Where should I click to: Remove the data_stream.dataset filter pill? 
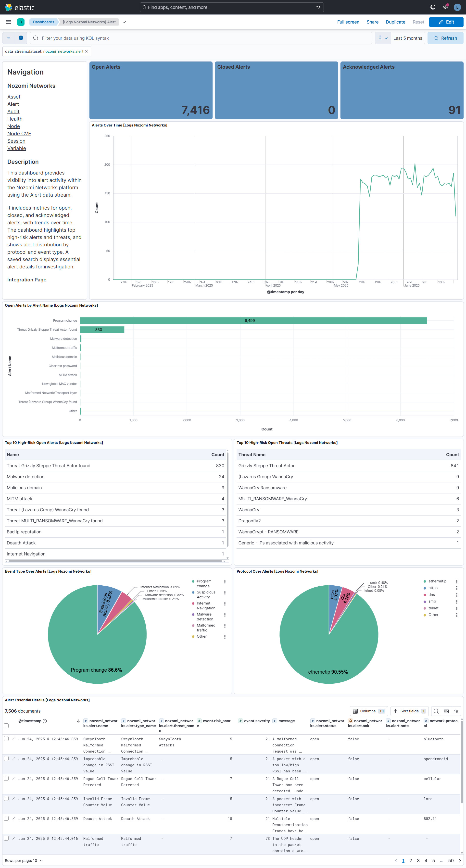tap(87, 51)
